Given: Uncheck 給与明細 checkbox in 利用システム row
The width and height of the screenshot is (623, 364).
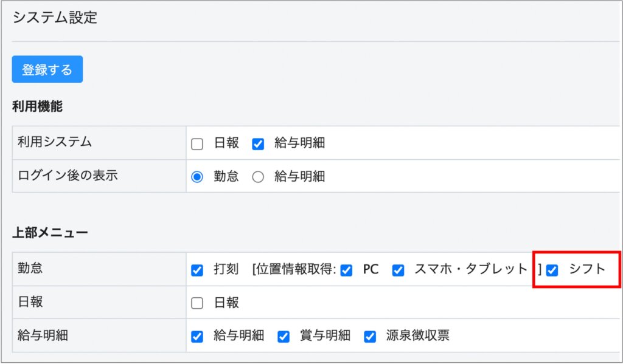Looking at the screenshot, I should [258, 144].
